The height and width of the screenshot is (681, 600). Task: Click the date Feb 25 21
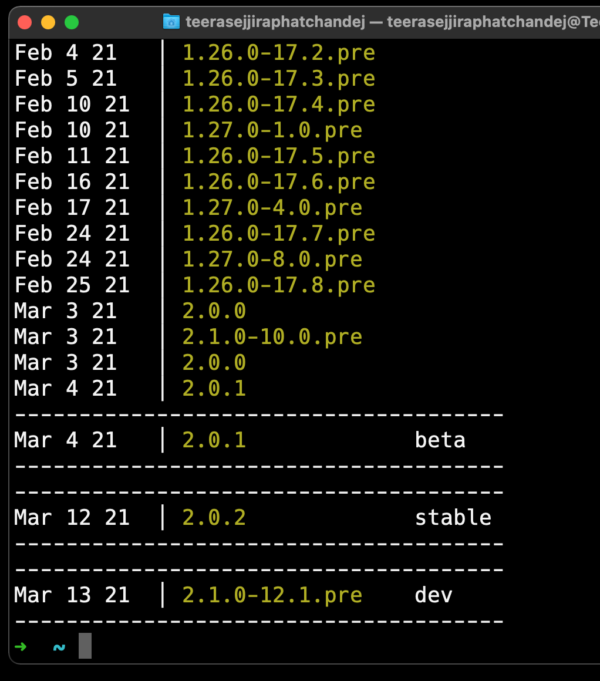point(72,285)
